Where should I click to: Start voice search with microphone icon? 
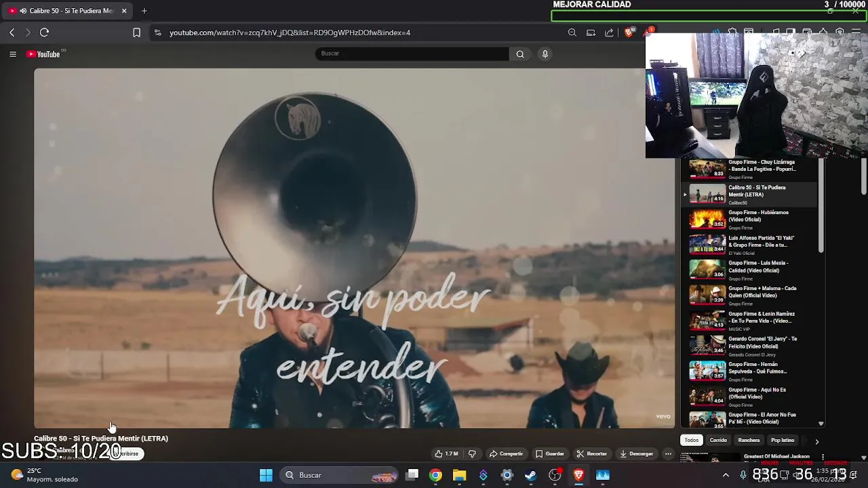[545, 54]
